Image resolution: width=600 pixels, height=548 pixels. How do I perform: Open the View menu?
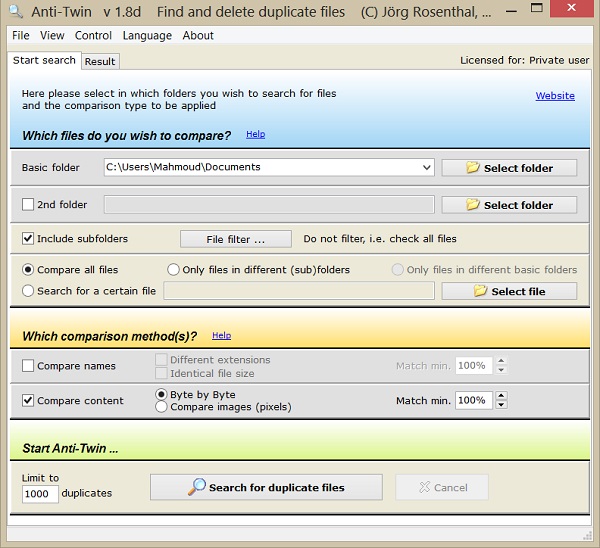[52, 36]
